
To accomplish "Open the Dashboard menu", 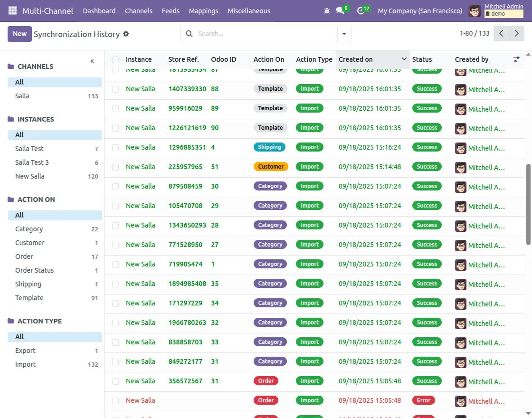I will tap(99, 10).
